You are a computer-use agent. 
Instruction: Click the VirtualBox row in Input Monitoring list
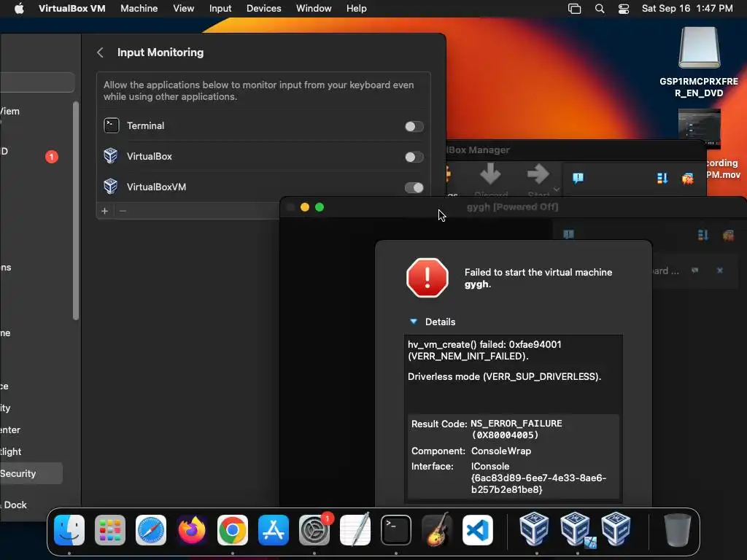(263, 157)
